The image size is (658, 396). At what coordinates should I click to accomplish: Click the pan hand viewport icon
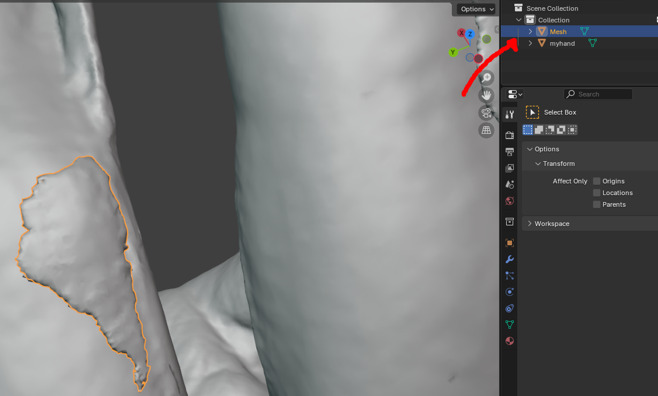click(x=486, y=95)
